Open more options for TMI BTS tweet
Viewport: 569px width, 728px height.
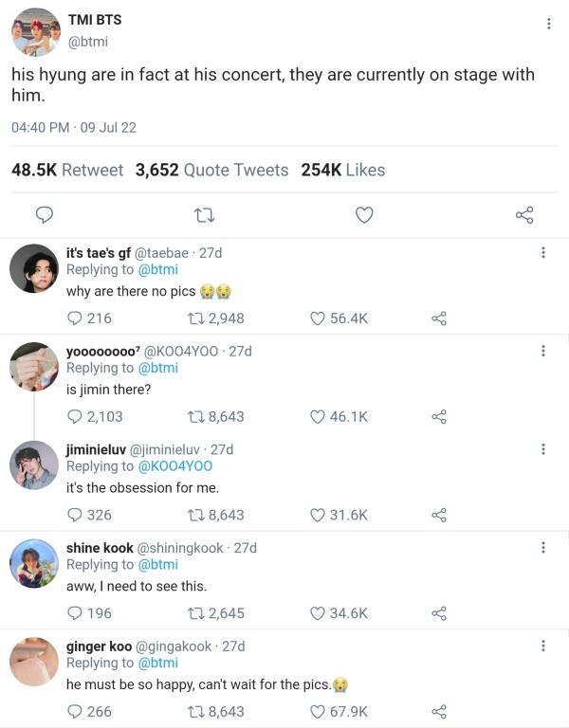pos(548,24)
